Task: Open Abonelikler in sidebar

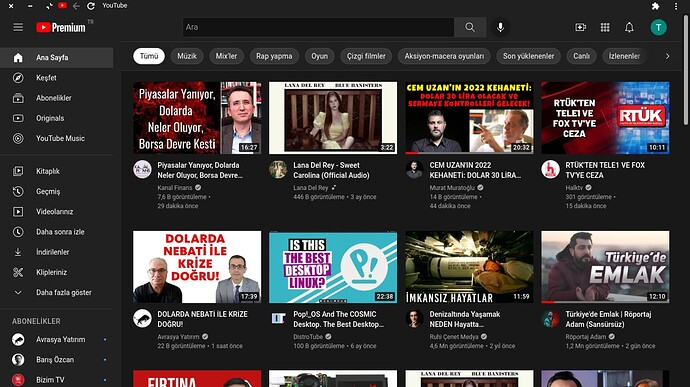Action: pyautogui.click(x=57, y=98)
